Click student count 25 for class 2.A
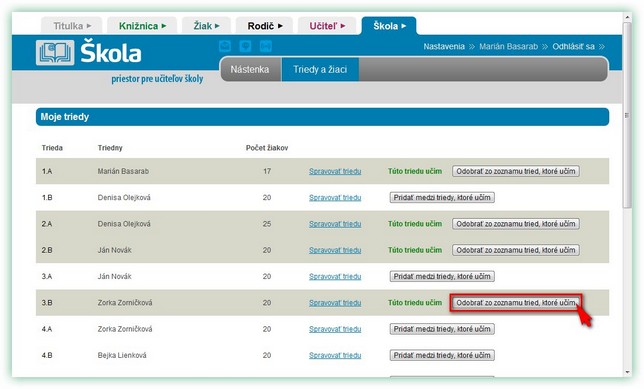 point(267,224)
